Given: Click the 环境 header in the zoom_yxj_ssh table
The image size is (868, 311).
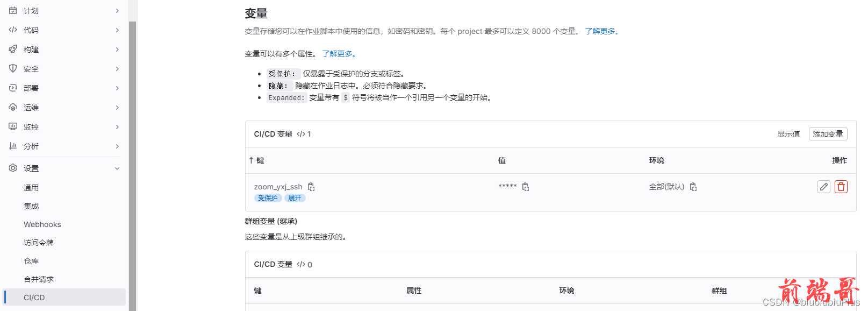Looking at the screenshot, I should (656, 160).
